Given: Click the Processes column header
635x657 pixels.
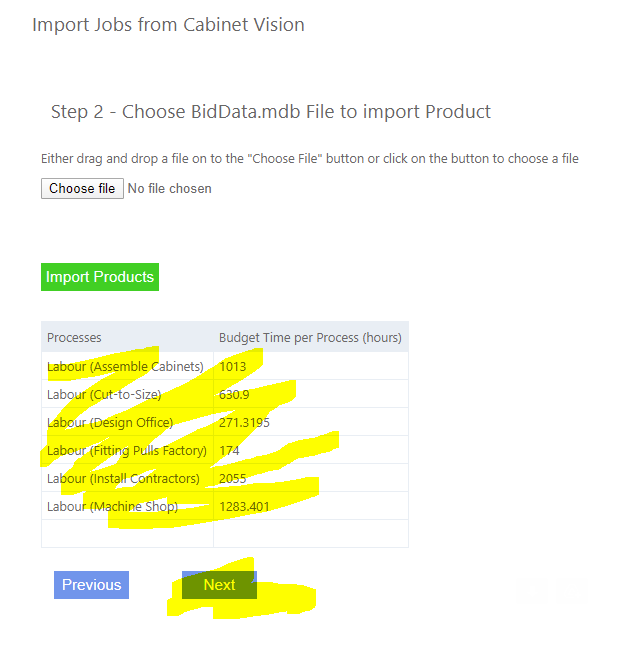Looking at the screenshot, I should [74, 338].
